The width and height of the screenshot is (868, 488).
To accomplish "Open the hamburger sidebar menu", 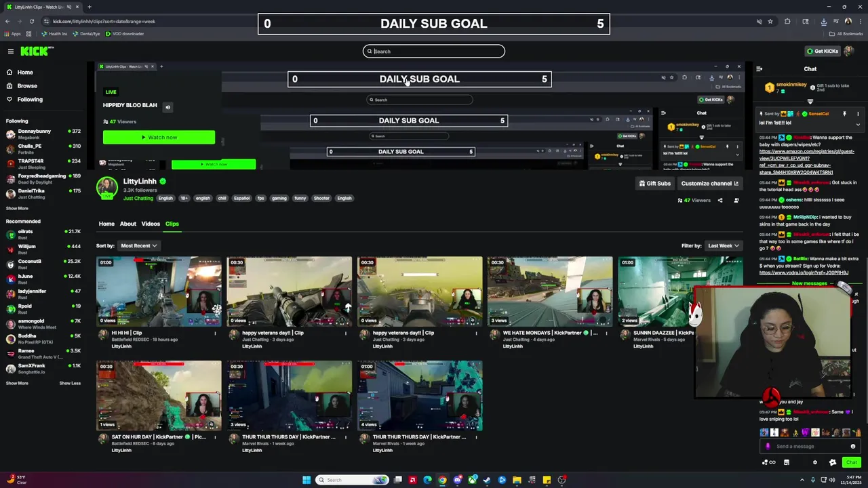I will (x=11, y=52).
